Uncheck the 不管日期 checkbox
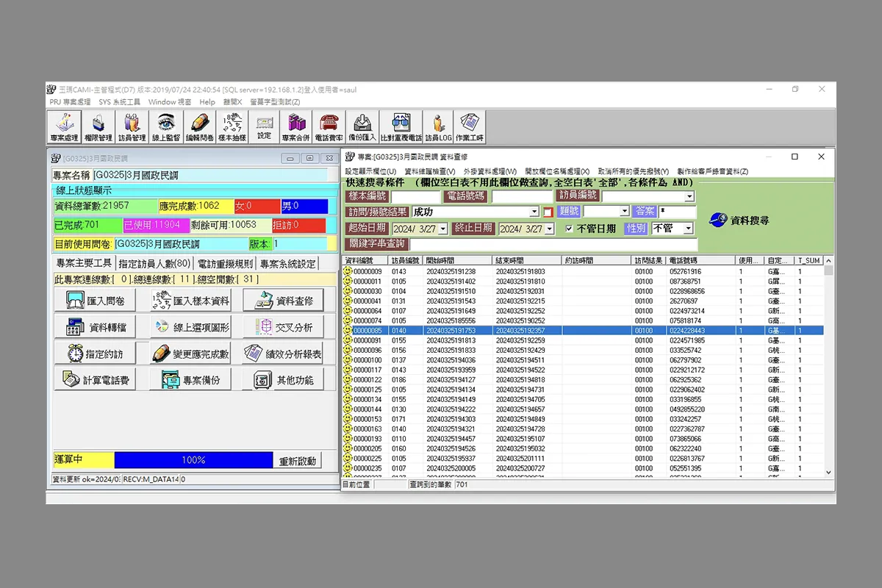The height and width of the screenshot is (588, 882). (569, 229)
